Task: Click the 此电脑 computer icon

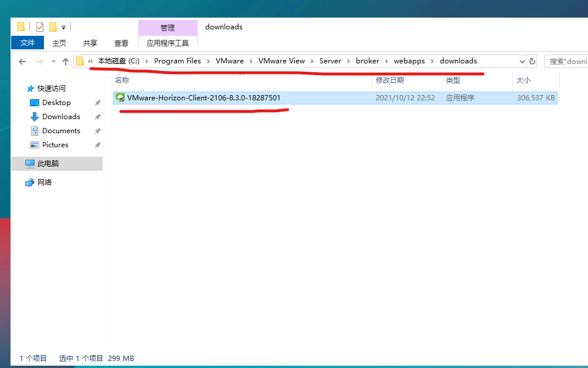Action: (30, 163)
